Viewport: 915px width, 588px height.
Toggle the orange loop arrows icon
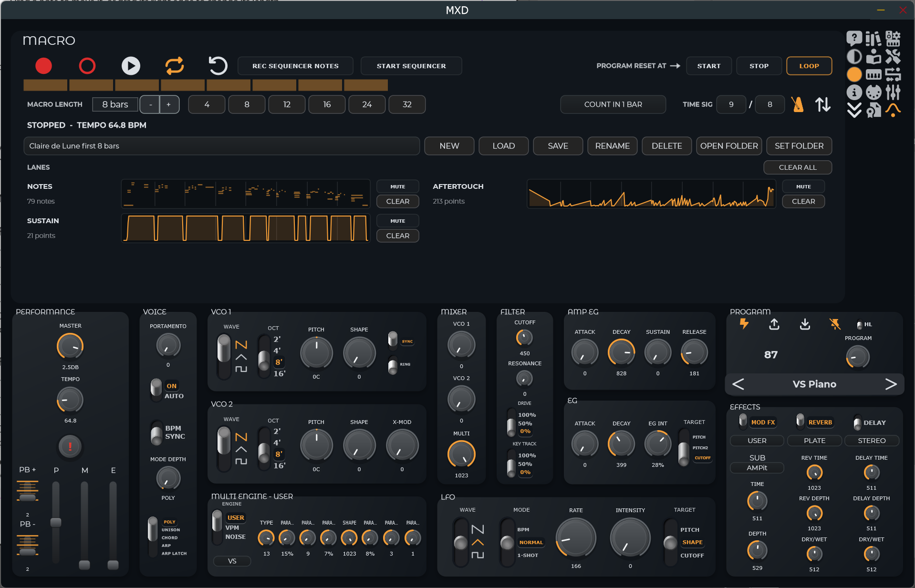click(x=175, y=66)
